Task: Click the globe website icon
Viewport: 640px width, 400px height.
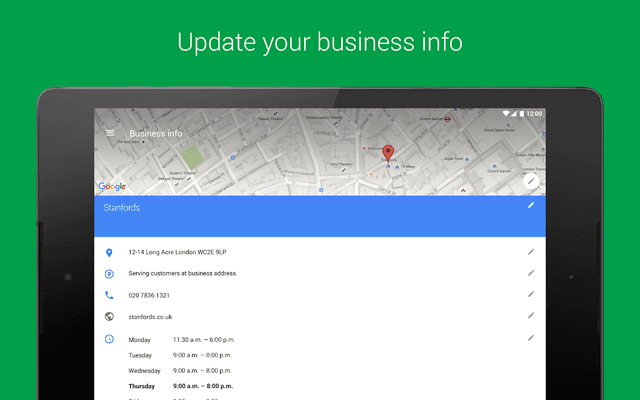Action: [x=109, y=316]
